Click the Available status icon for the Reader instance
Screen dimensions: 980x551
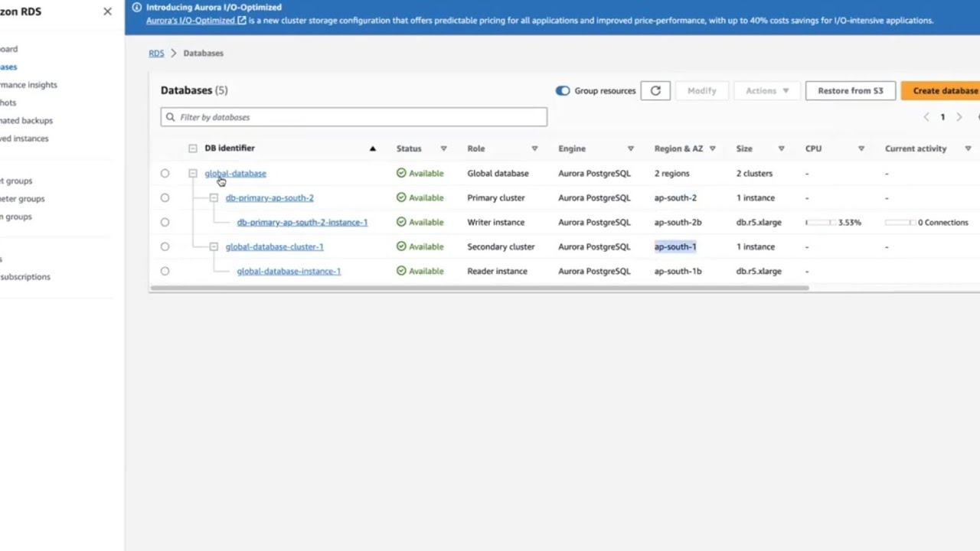pos(401,271)
